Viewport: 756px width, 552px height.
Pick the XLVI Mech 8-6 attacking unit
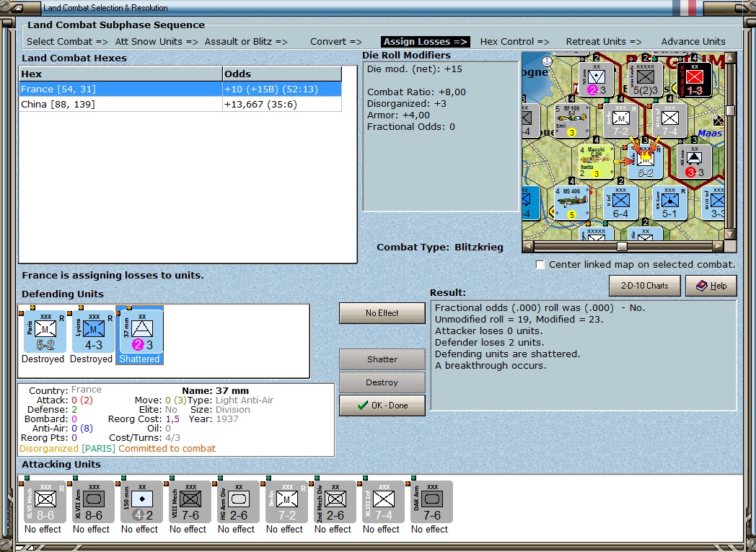tap(45, 502)
